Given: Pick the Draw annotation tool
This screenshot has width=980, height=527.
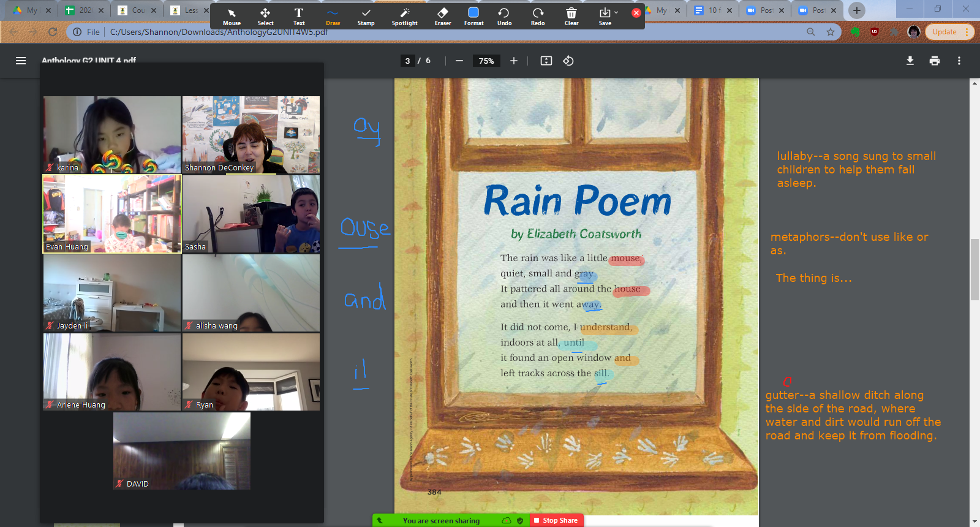Looking at the screenshot, I should tap(333, 17).
